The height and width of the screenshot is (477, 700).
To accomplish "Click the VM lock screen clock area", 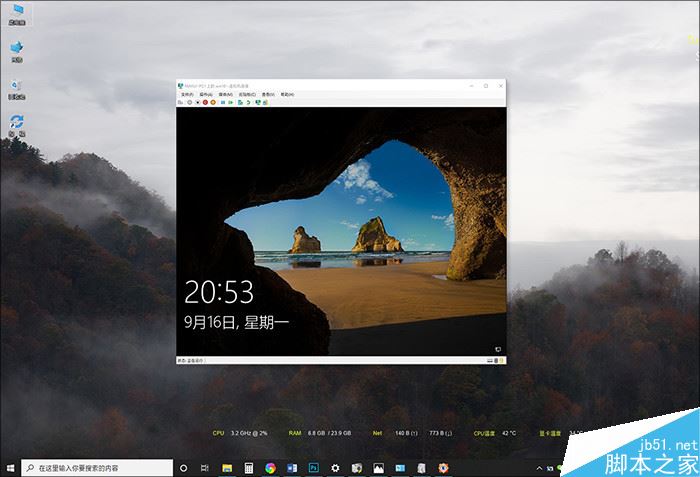I will (219, 292).
